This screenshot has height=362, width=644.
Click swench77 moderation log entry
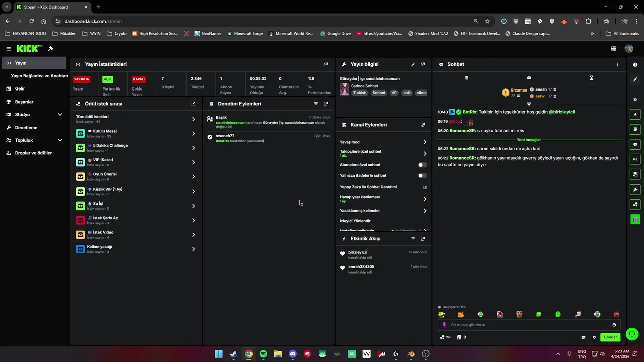(269, 138)
